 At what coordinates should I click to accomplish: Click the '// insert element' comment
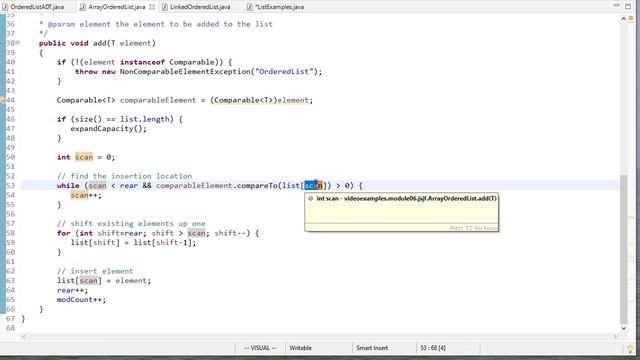tap(95, 271)
